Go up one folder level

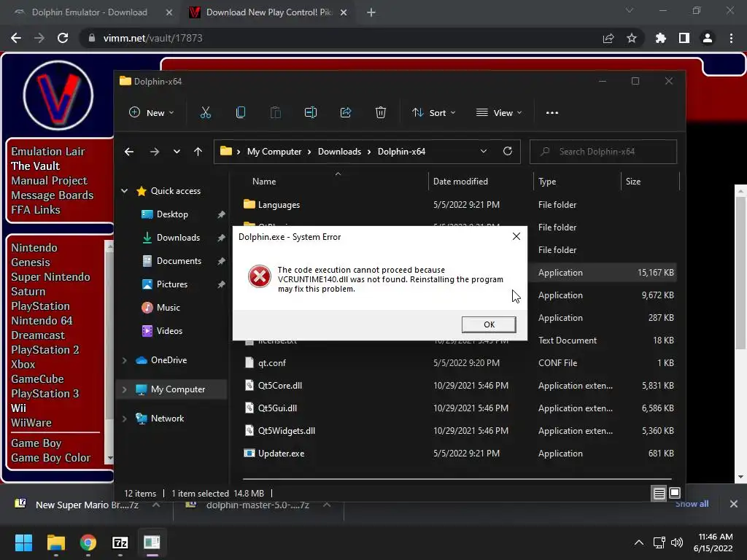(198, 152)
